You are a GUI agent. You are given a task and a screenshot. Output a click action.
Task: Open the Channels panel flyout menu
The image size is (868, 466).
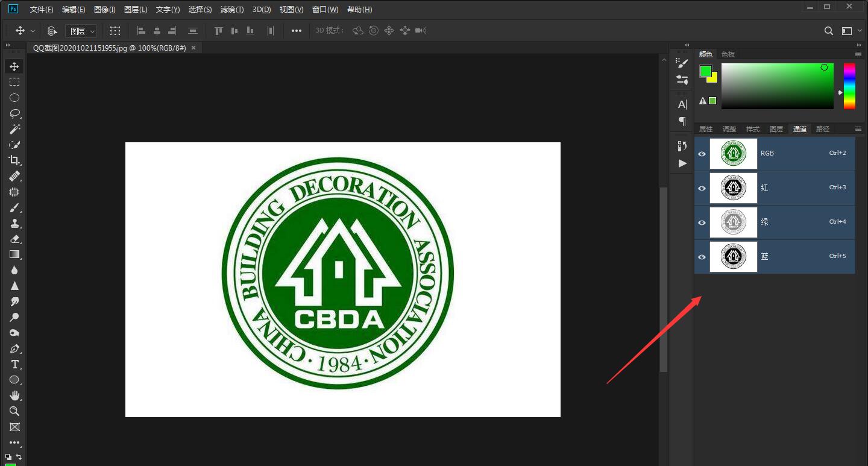pyautogui.click(x=858, y=129)
